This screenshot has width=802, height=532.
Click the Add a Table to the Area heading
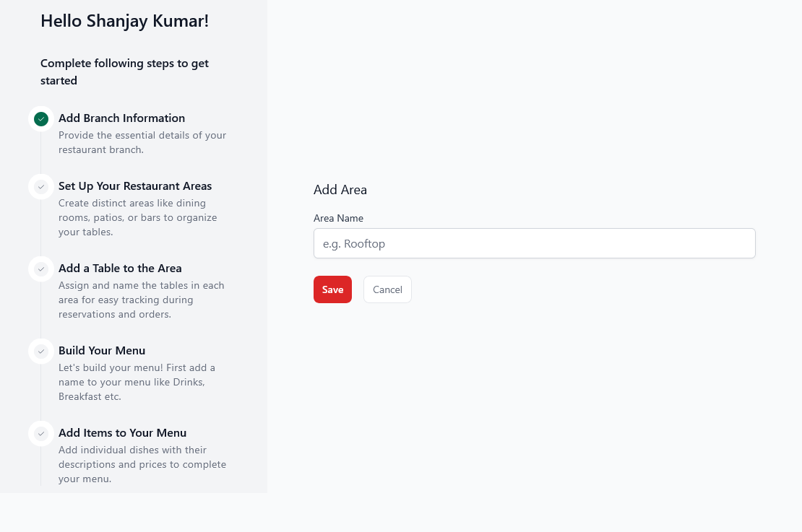click(x=120, y=268)
